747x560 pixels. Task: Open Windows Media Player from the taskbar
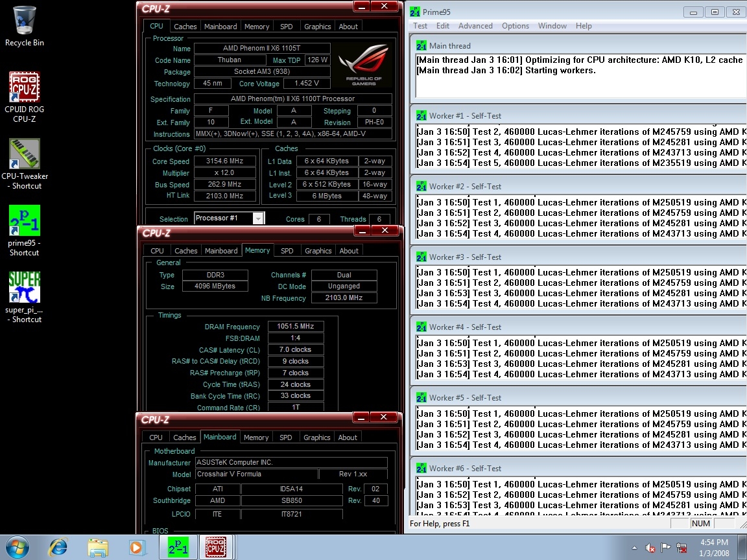click(x=137, y=548)
